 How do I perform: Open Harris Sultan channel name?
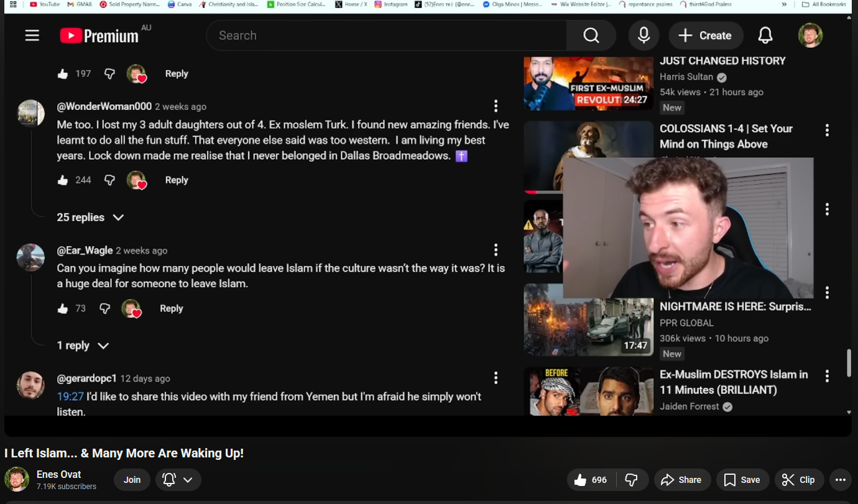click(x=686, y=77)
